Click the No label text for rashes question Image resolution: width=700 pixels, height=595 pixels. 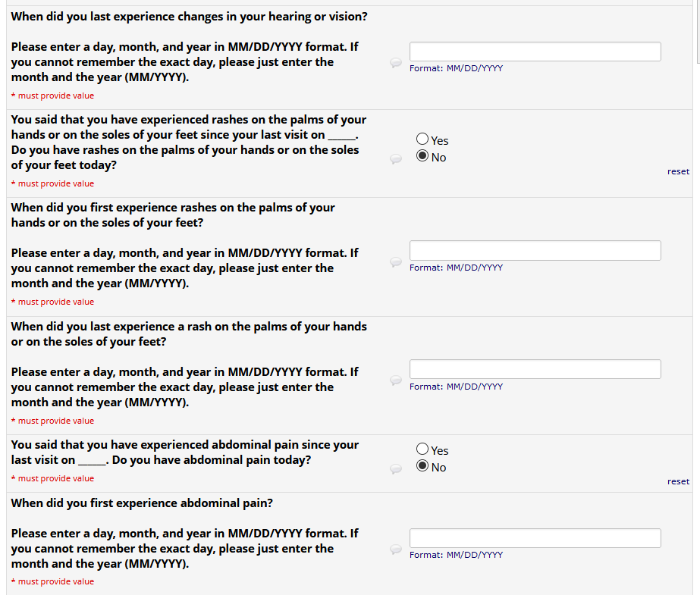point(438,158)
